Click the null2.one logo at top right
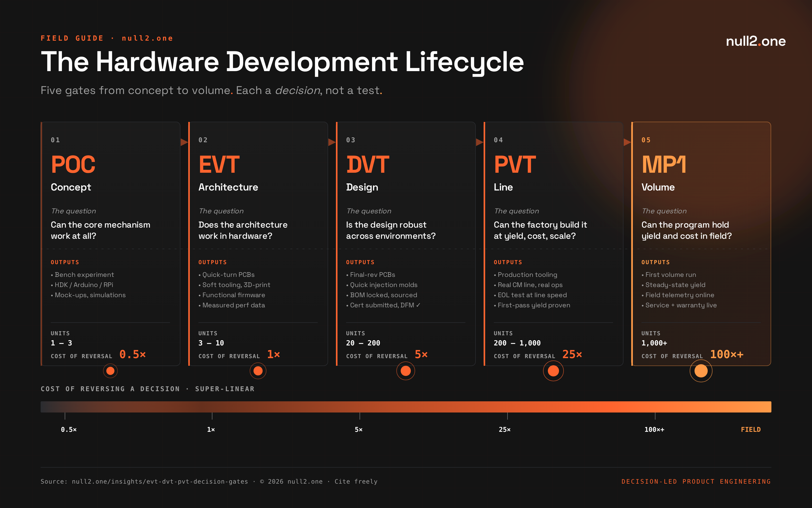The image size is (812, 508). click(756, 41)
